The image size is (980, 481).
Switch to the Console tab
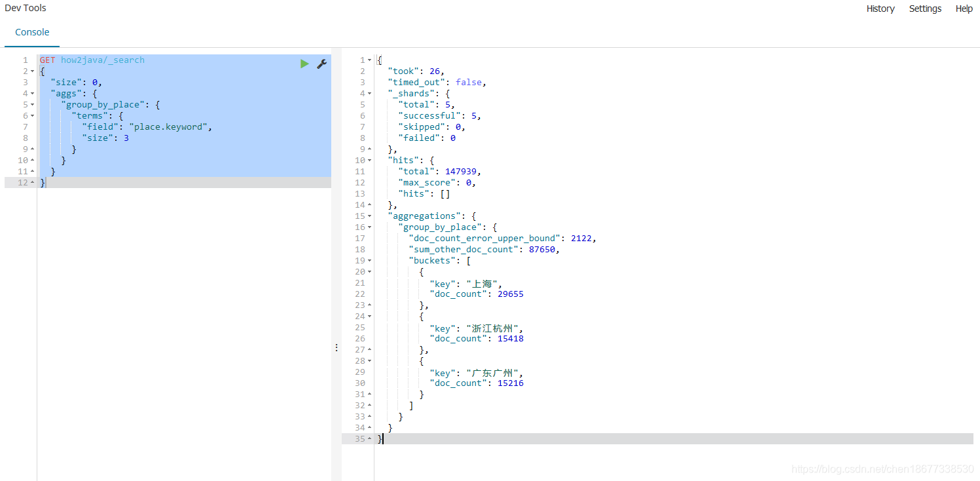coord(32,32)
